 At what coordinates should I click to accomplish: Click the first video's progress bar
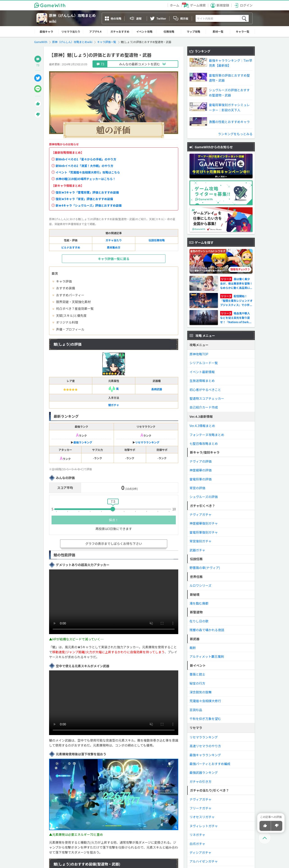click(113, 629)
